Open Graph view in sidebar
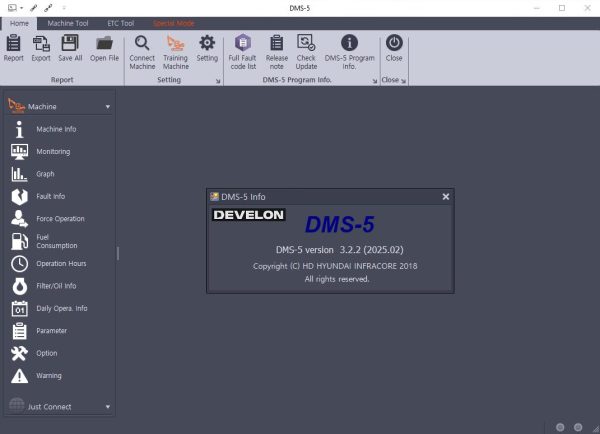Viewport: 600px width, 434px height. coord(33,174)
